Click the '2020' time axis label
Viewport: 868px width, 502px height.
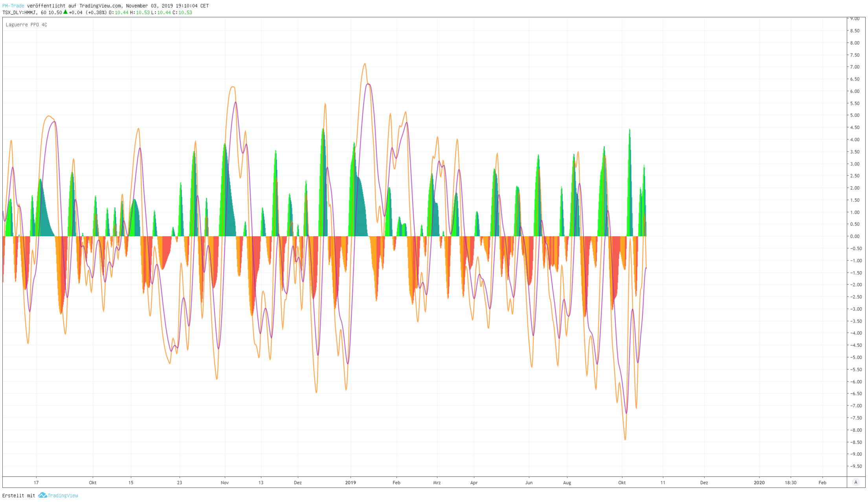(759, 483)
